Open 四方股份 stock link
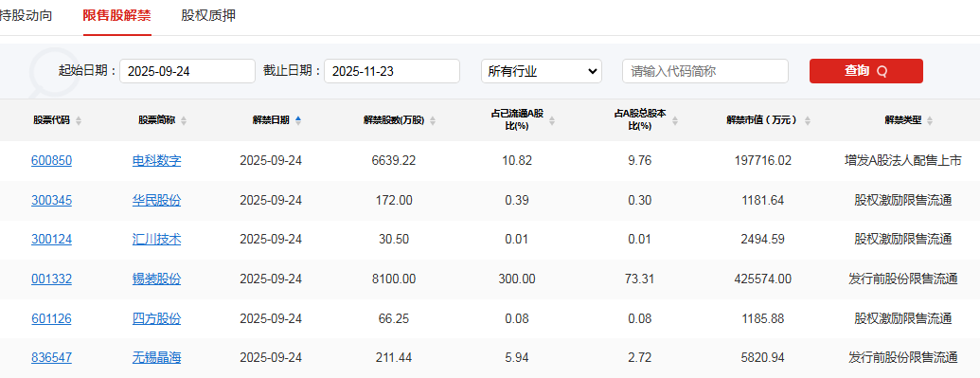Image resolution: width=980 pixels, height=378 pixels. (156, 319)
